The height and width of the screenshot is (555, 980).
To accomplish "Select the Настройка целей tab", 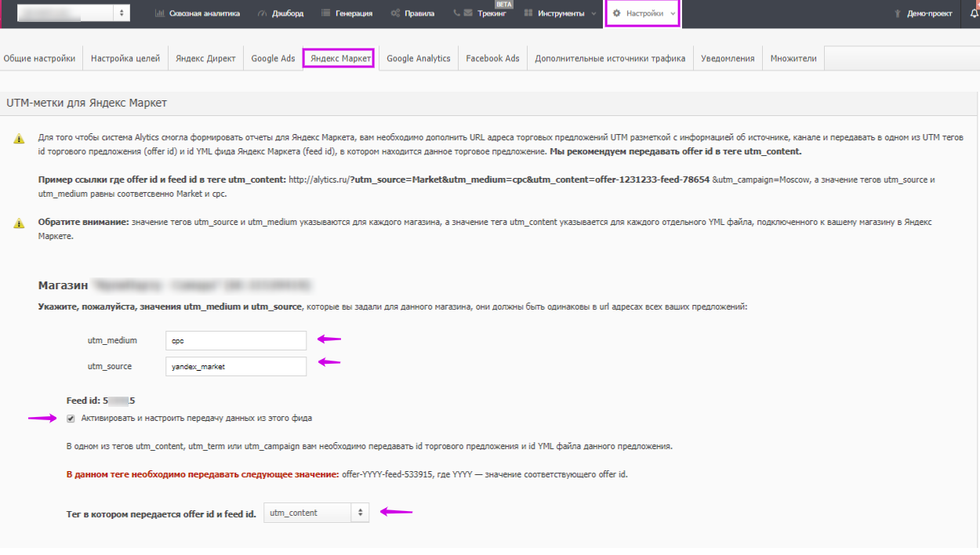I will pyautogui.click(x=125, y=59).
